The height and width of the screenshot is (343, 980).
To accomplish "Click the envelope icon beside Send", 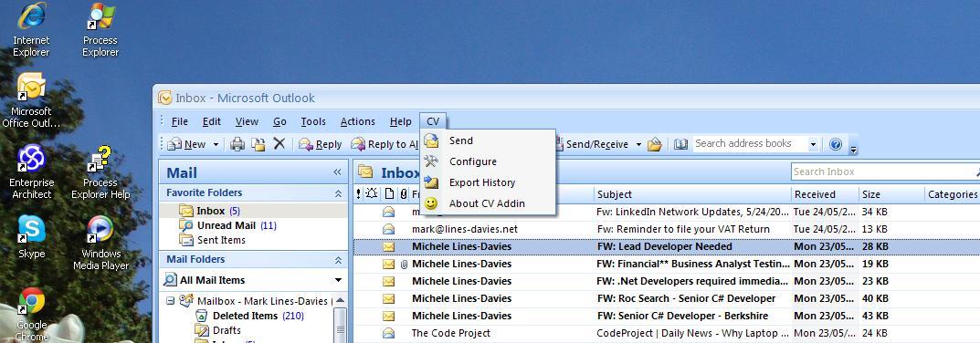I will pos(431,140).
